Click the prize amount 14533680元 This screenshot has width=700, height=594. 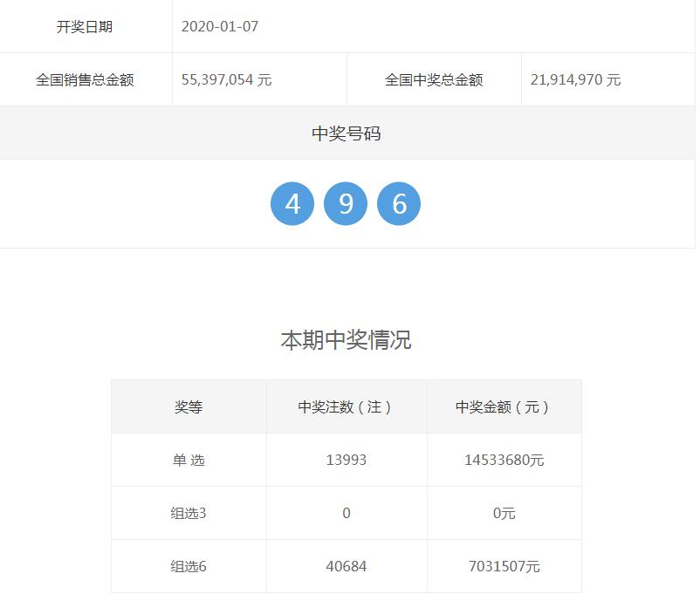pos(504,460)
